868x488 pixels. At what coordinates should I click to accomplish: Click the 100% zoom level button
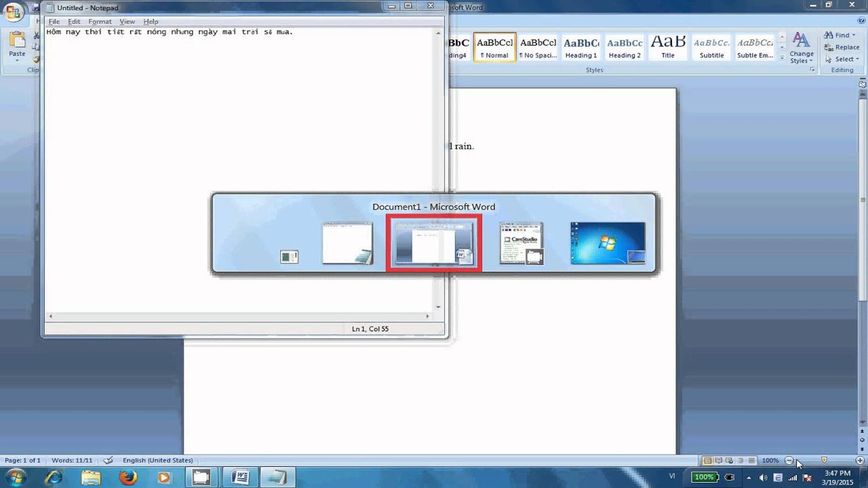point(770,461)
